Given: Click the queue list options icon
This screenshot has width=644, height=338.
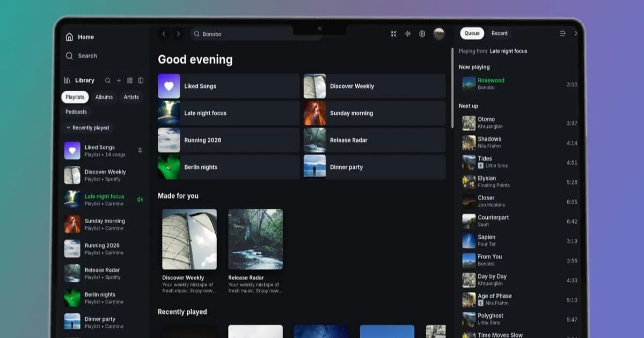Looking at the screenshot, I should [x=562, y=33].
